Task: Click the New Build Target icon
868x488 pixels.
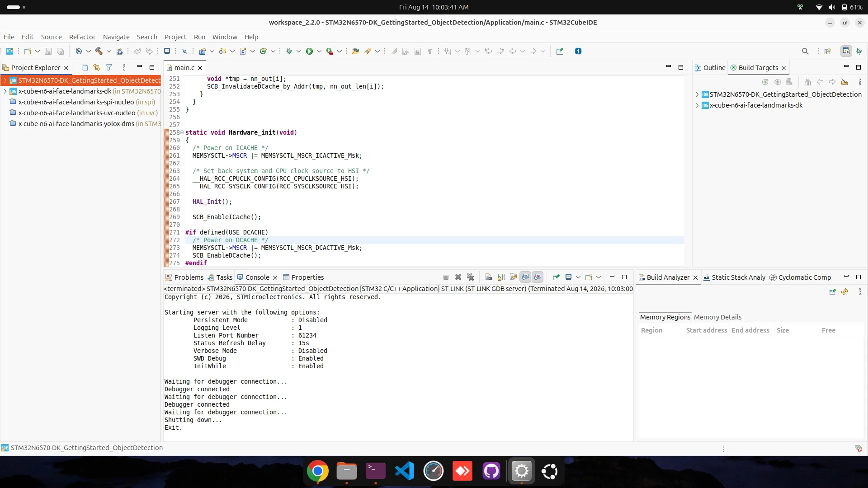Action: (x=765, y=82)
